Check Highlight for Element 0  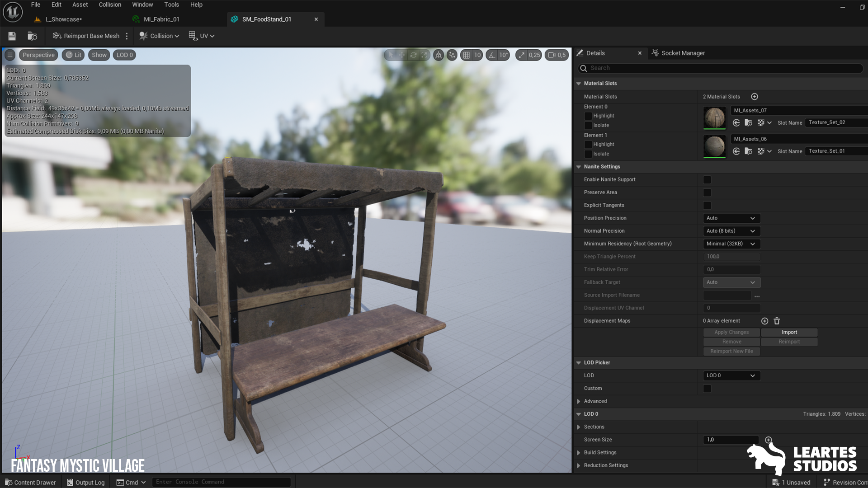[x=588, y=116]
